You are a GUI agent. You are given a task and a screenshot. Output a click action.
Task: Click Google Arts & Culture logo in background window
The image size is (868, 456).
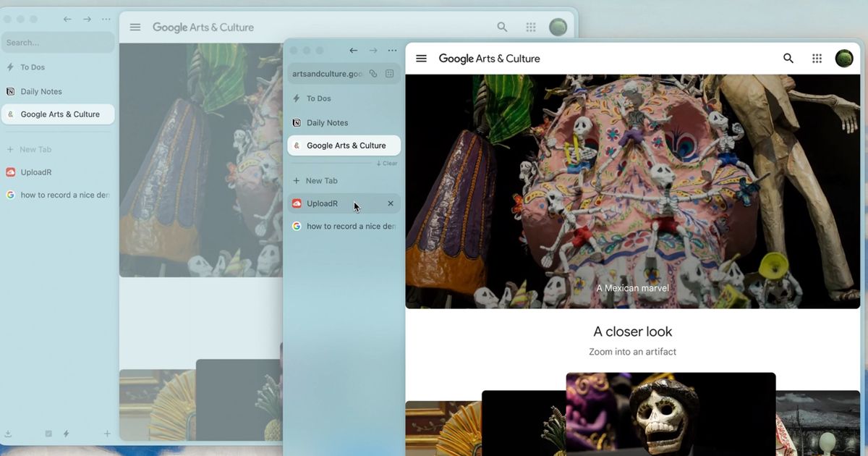[203, 28]
